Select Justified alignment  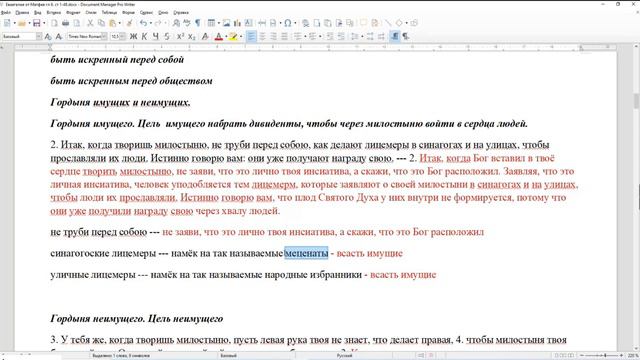tap(284, 37)
